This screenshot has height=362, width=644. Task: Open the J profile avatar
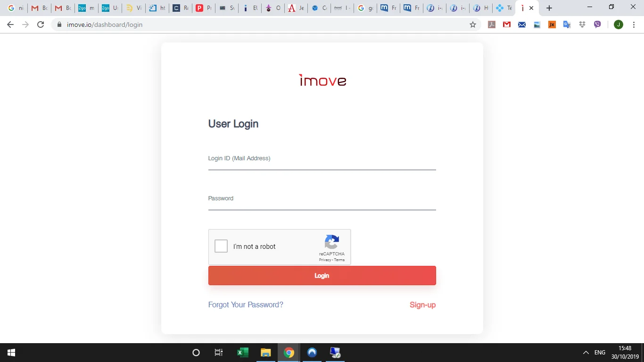(619, 25)
